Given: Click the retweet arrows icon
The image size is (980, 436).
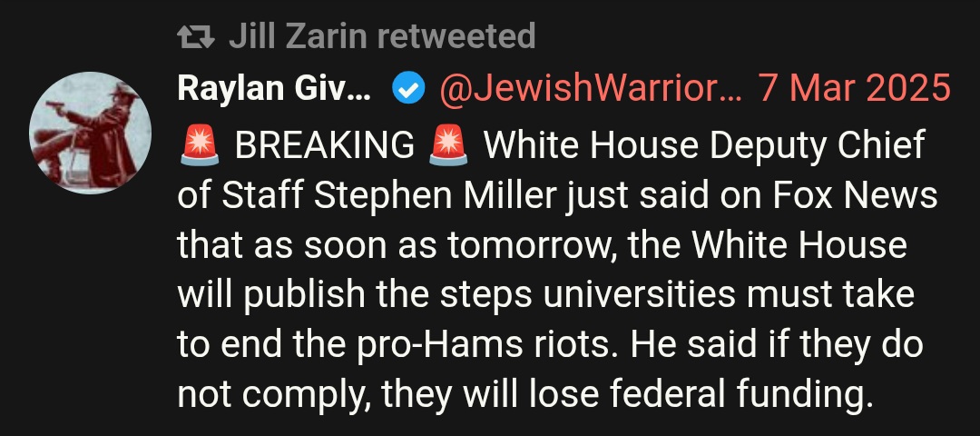Looking at the screenshot, I should point(196,37).
